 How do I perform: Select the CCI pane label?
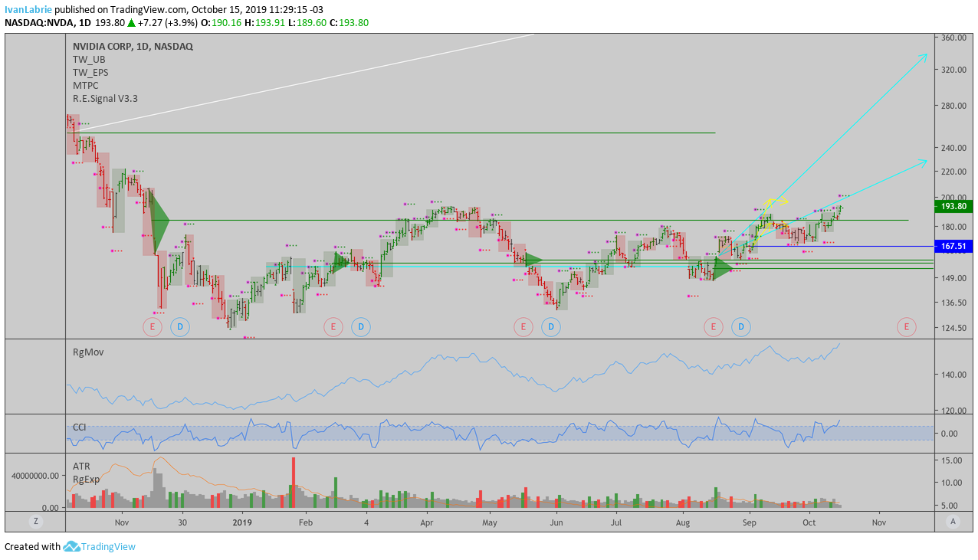tap(80, 427)
